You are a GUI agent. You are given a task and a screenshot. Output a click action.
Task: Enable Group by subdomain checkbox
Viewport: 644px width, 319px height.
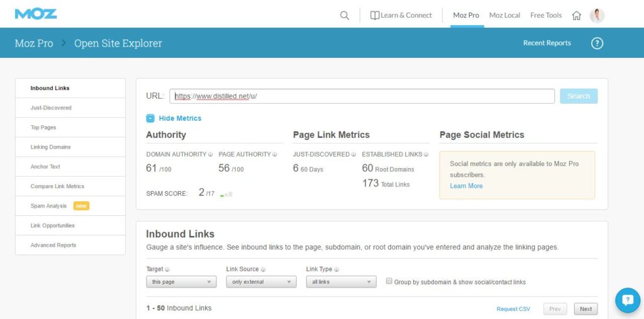point(389,281)
